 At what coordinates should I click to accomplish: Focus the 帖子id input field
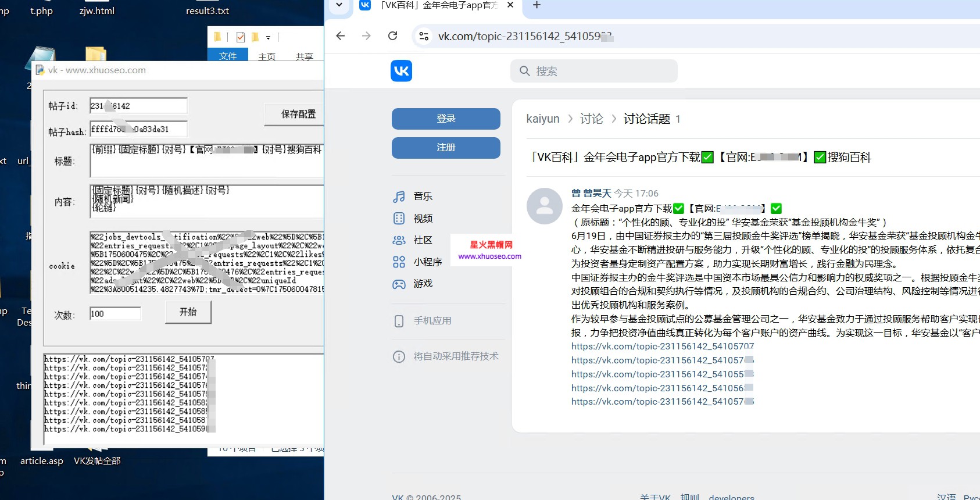138,106
